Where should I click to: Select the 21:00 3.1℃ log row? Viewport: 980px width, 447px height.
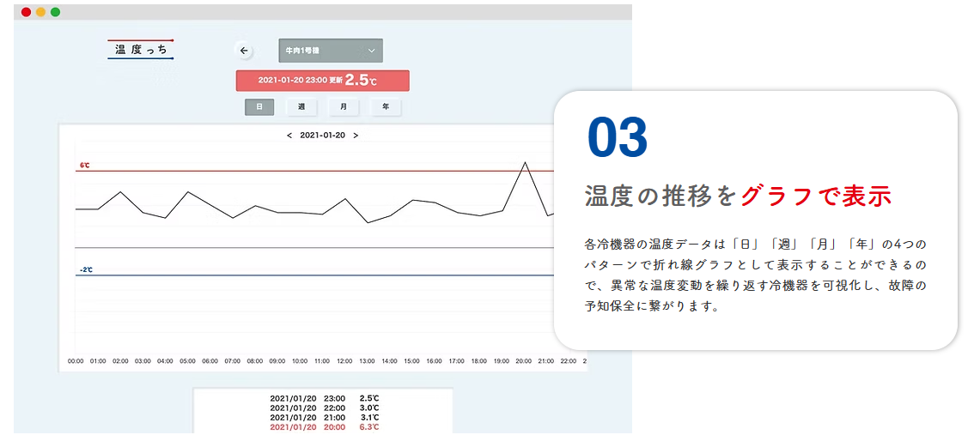point(325,418)
